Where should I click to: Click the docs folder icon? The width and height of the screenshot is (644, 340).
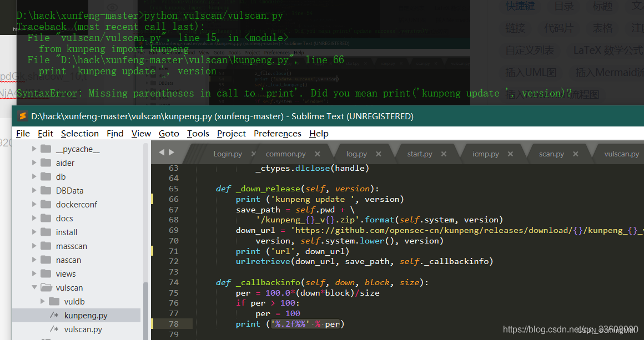(x=46, y=218)
